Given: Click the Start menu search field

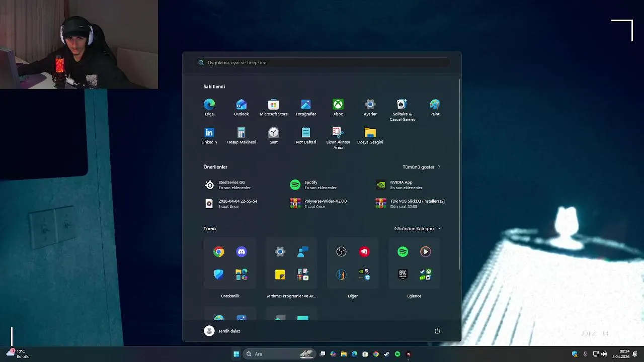Looking at the screenshot, I should pyautogui.click(x=322, y=63).
